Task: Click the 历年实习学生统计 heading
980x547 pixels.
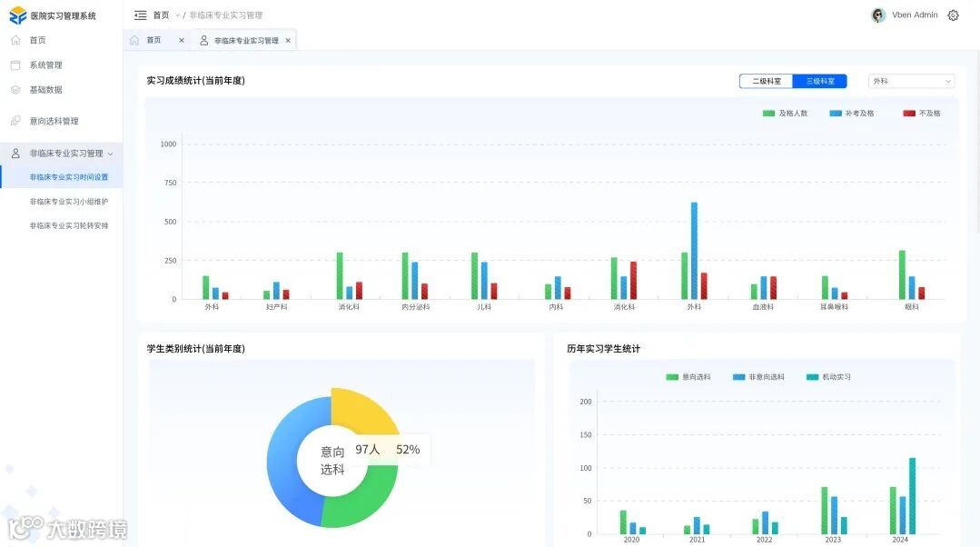Action: [603, 349]
